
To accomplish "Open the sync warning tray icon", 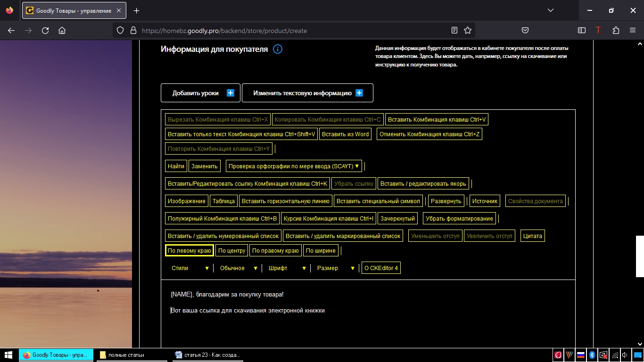I will (603, 355).
